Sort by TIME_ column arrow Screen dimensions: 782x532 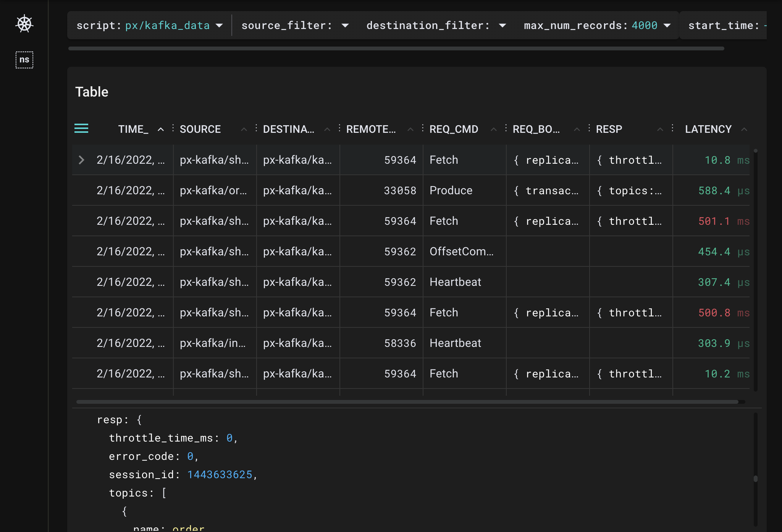click(x=161, y=129)
